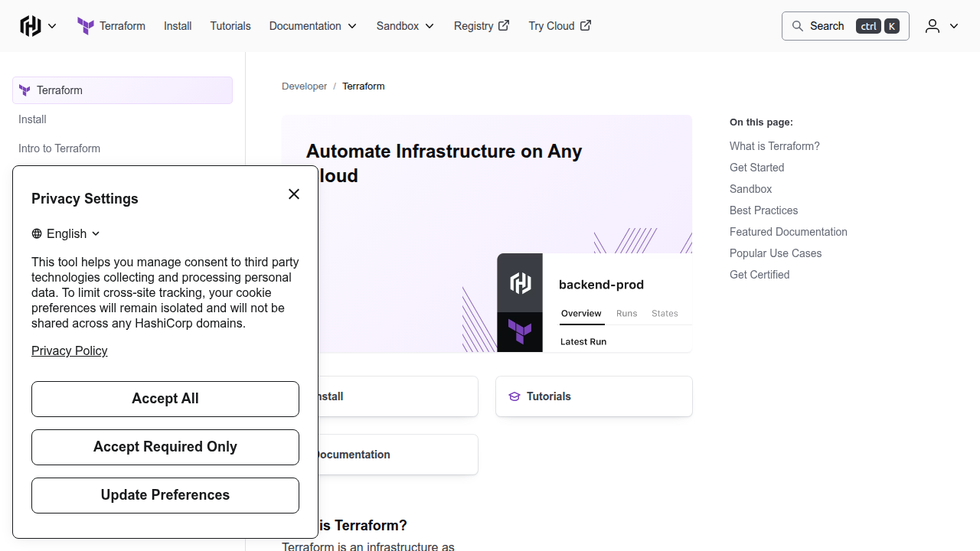
Task: Open Install in the left sidebar
Action: coord(32,119)
